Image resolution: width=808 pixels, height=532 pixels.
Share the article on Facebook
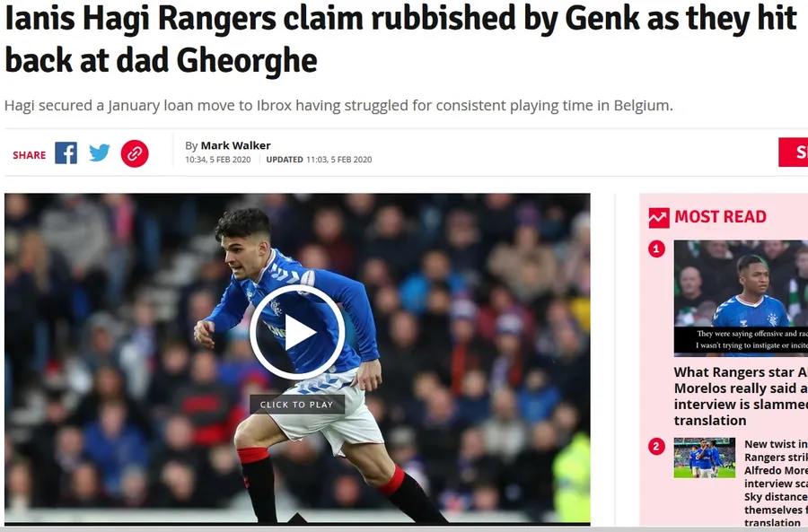click(x=66, y=153)
